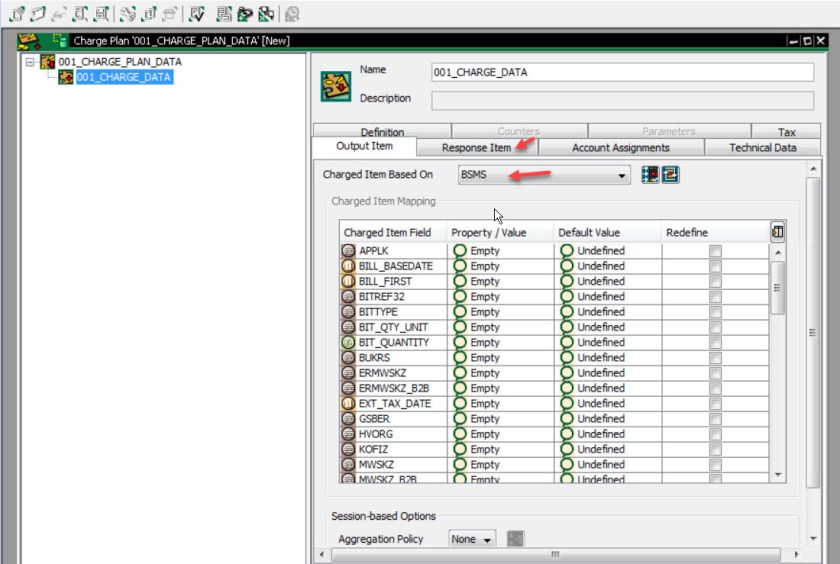This screenshot has height=564, width=840.
Task: Open the Aggregation Policy dropdown
Action: click(x=472, y=539)
